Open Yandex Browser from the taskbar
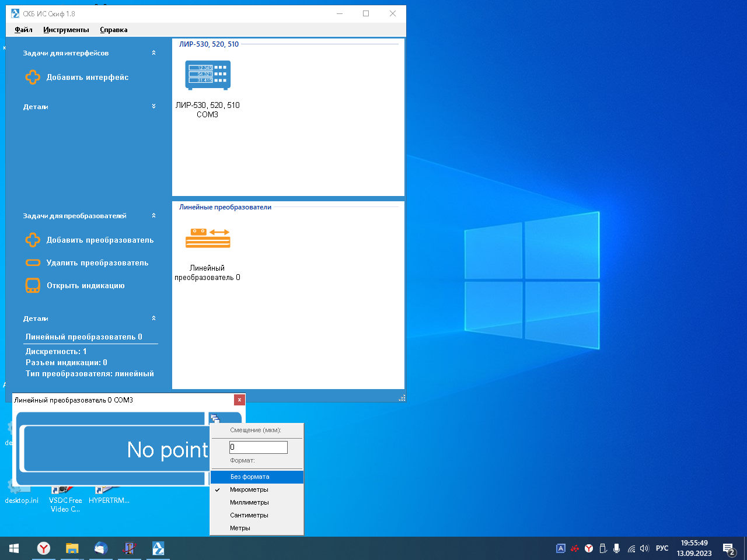This screenshot has width=747, height=560. [44, 548]
